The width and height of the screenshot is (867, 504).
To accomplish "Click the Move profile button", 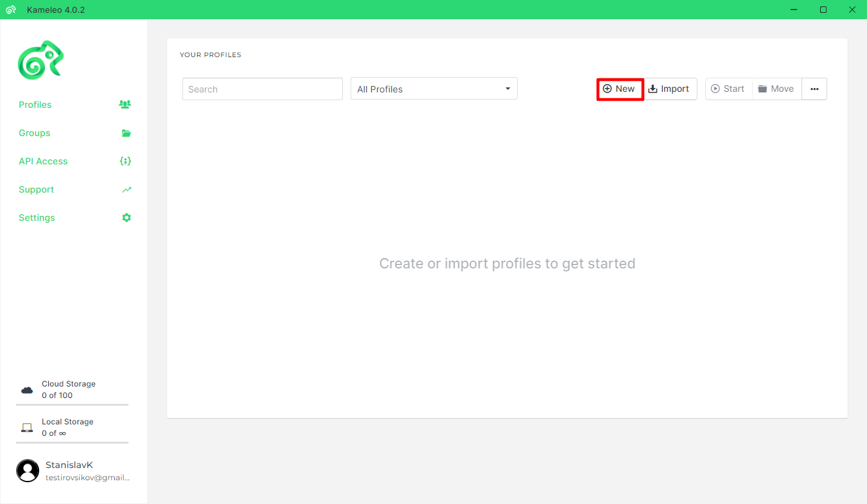I will pyautogui.click(x=776, y=89).
